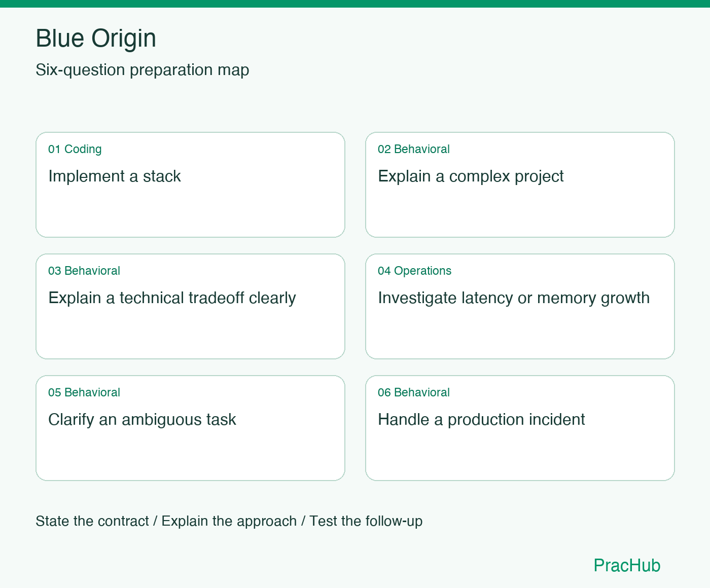Click the State the contract footer line
Image resolution: width=710 pixels, height=588 pixels.
click(x=229, y=521)
